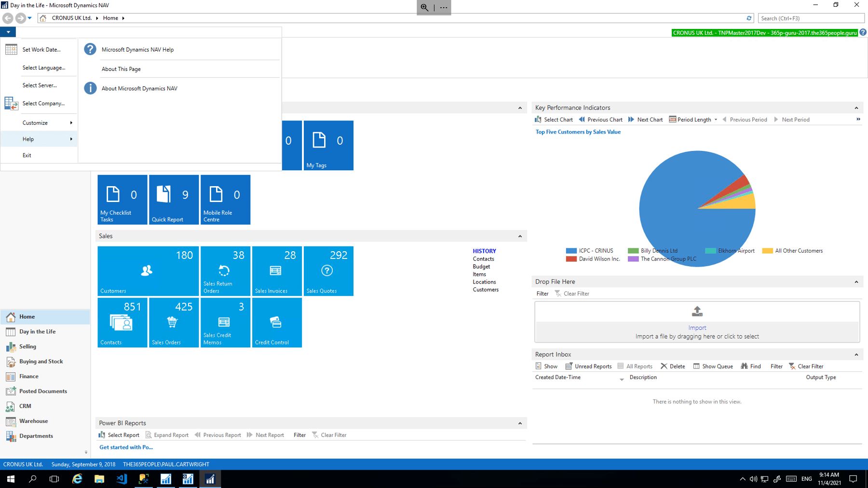Click inside the Search field
This screenshot has width=868, height=488.
[811, 18]
